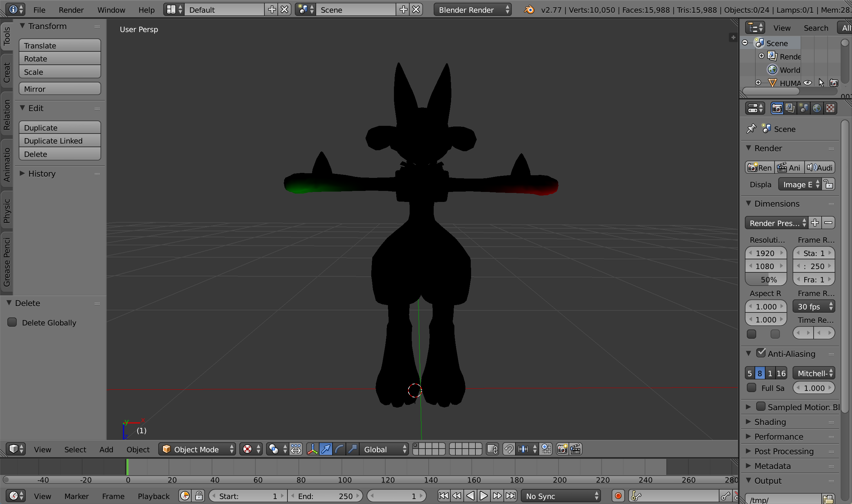
Task: Enable Sampled Motion Blur checkbox
Action: tap(761, 406)
